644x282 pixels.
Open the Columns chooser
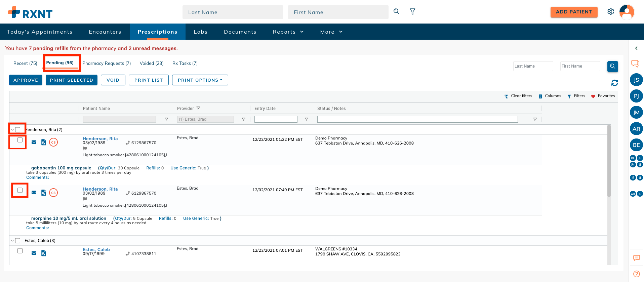pos(550,96)
